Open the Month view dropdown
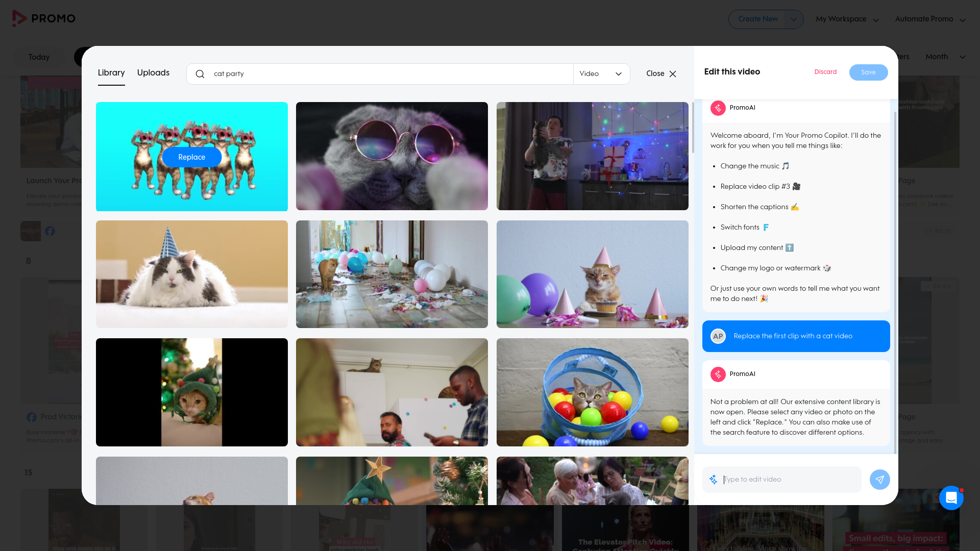 (945, 57)
